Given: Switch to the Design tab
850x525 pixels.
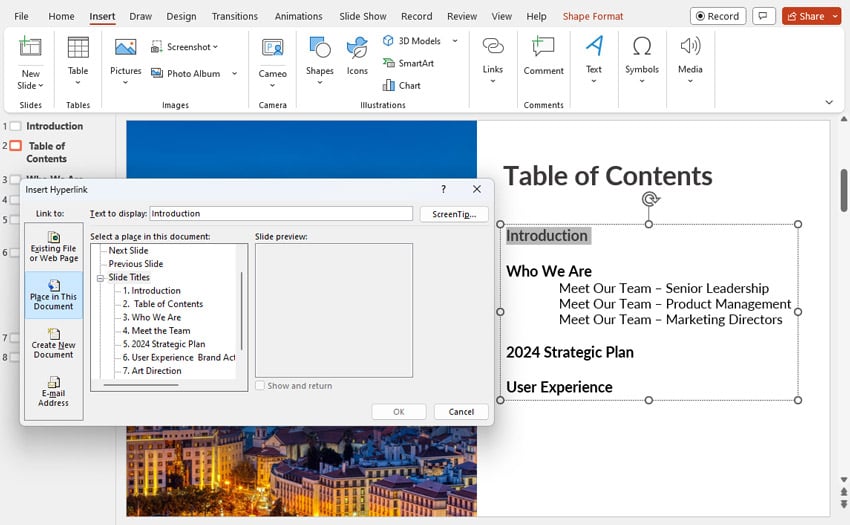Looking at the screenshot, I should 181,16.
